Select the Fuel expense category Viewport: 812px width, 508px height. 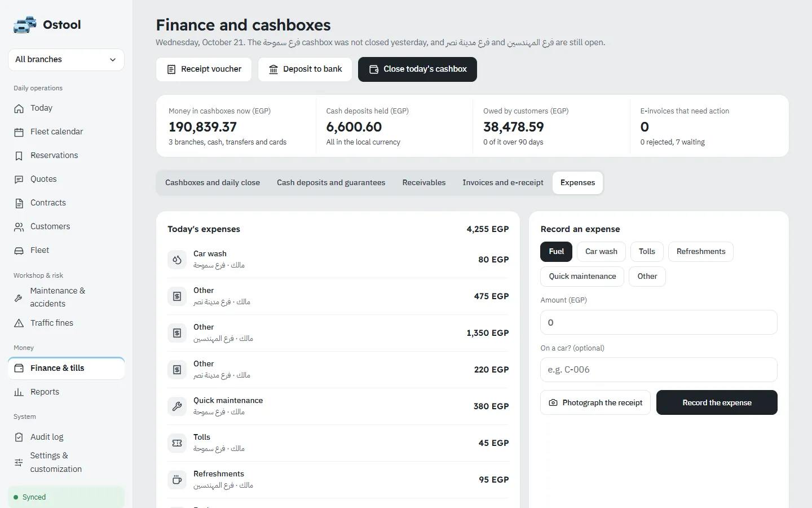click(x=556, y=252)
